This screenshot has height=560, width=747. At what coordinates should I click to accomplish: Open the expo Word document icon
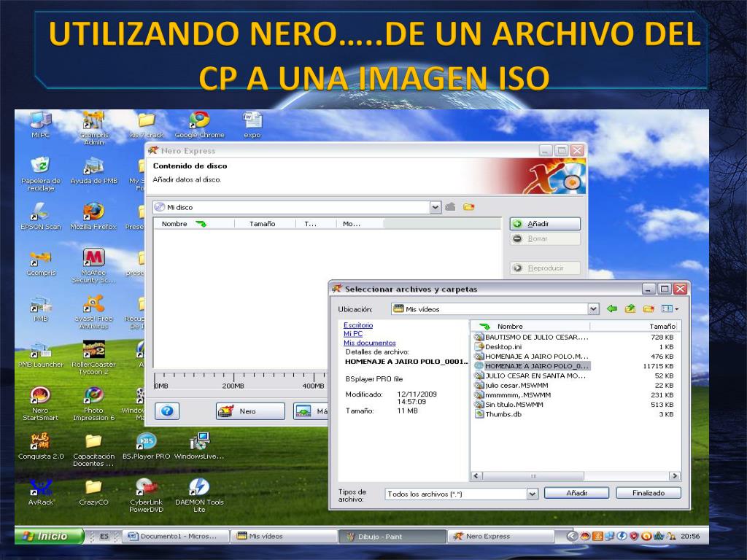click(252, 124)
